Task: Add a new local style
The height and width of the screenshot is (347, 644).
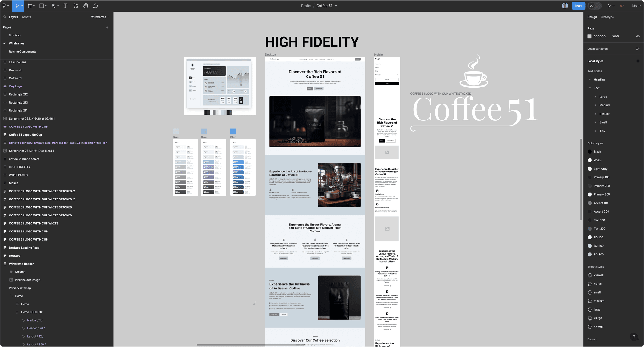Action: pyautogui.click(x=638, y=61)
